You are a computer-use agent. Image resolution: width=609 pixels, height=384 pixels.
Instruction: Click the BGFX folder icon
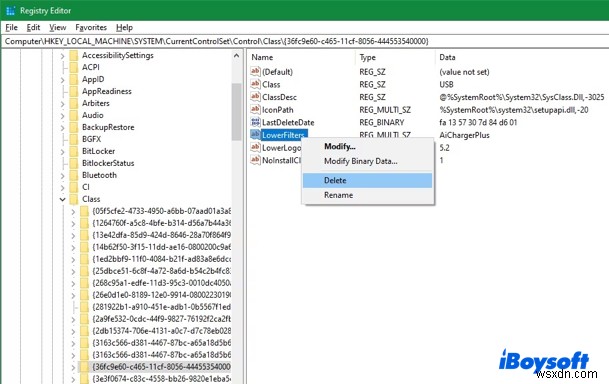coord(74,139)
